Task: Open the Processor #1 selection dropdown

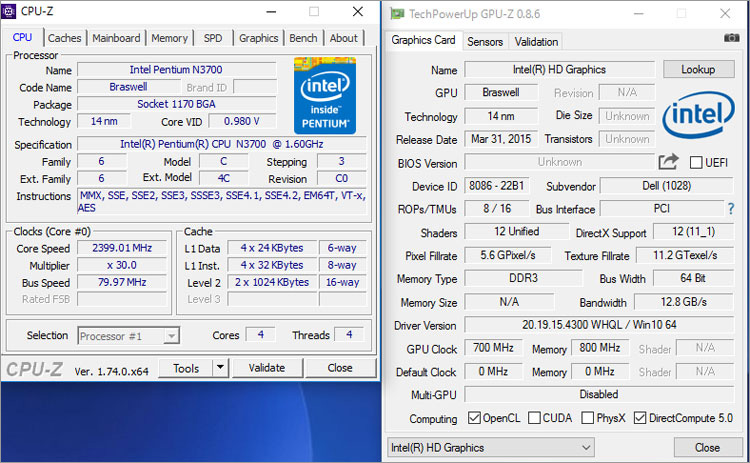Action: pos(129,336)
